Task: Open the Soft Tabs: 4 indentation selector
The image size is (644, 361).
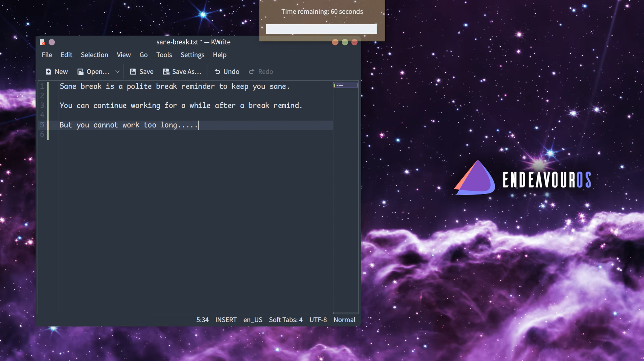Action: [285, 320]
